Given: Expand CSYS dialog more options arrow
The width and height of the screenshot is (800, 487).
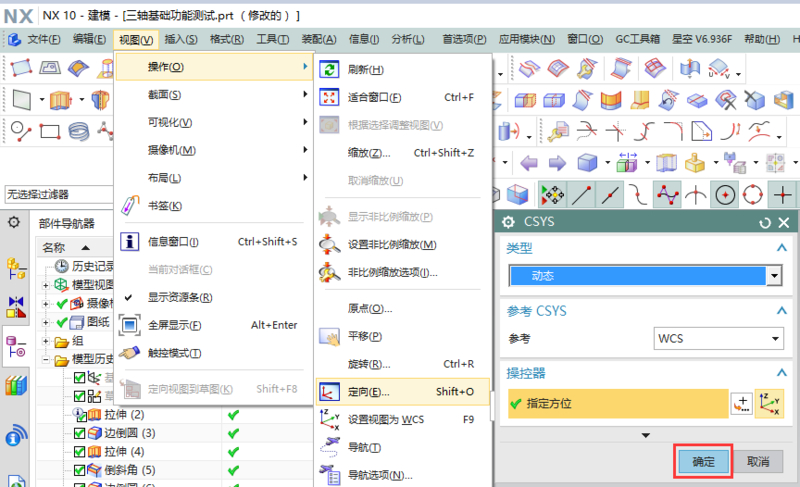Looking at the screenshot, I should tap(646, 435).
